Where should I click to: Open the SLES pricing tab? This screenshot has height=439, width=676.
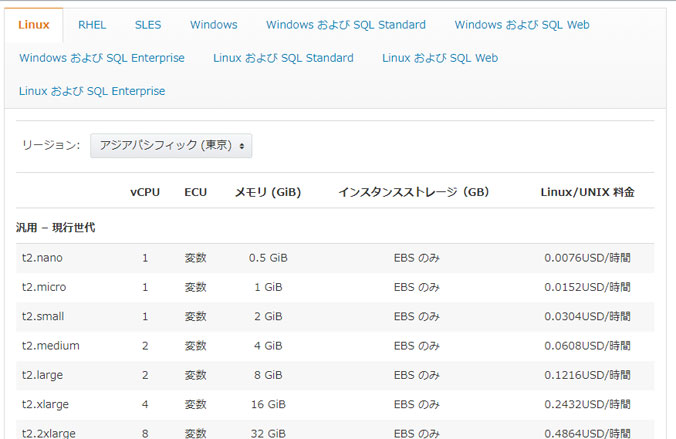tap(148, 25)
